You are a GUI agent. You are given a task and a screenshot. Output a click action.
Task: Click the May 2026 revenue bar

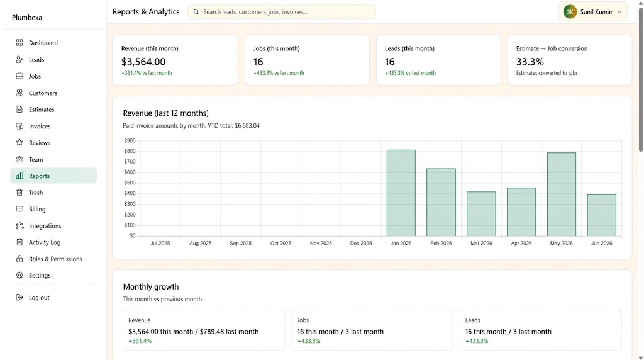point(562,194)
